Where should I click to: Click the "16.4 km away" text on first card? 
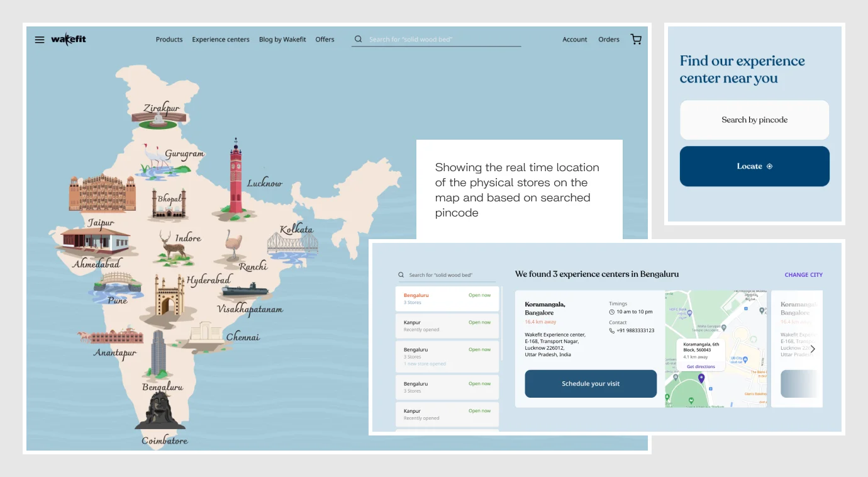click(540, 322)
